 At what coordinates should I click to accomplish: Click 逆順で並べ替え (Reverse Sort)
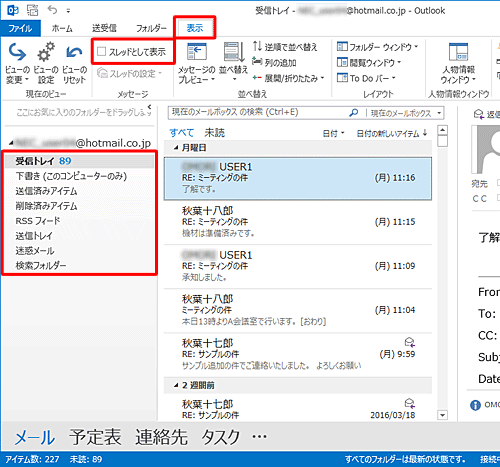click(x=285, y=47)
